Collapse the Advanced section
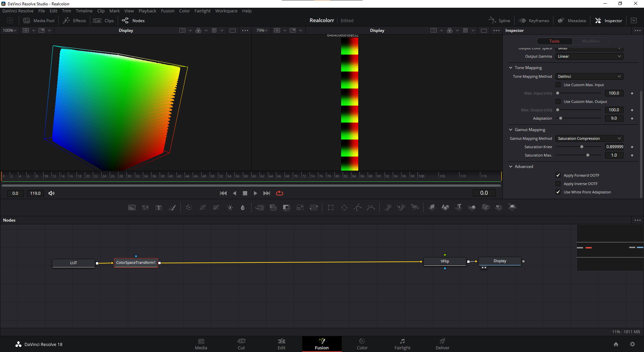 pyautogui.click(x=511, y=167)
